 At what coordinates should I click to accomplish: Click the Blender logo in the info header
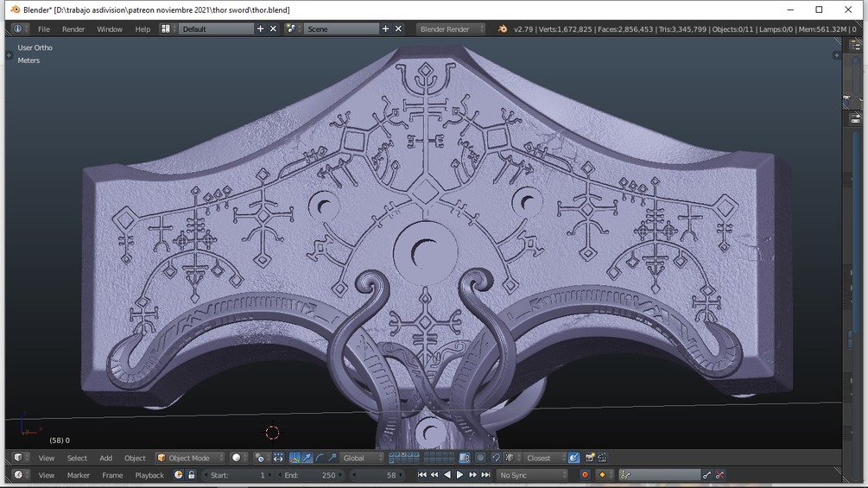[502, 29]
